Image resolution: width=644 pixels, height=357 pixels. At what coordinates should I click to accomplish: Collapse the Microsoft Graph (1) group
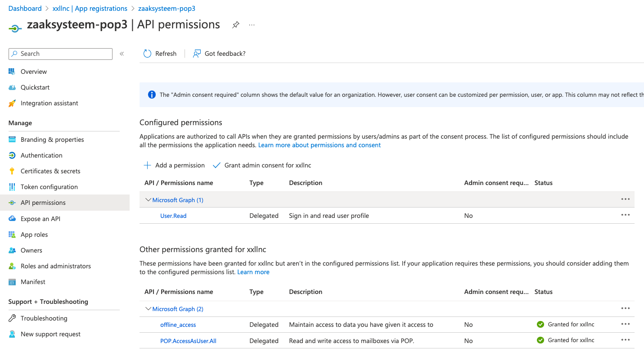click(148, 200)
